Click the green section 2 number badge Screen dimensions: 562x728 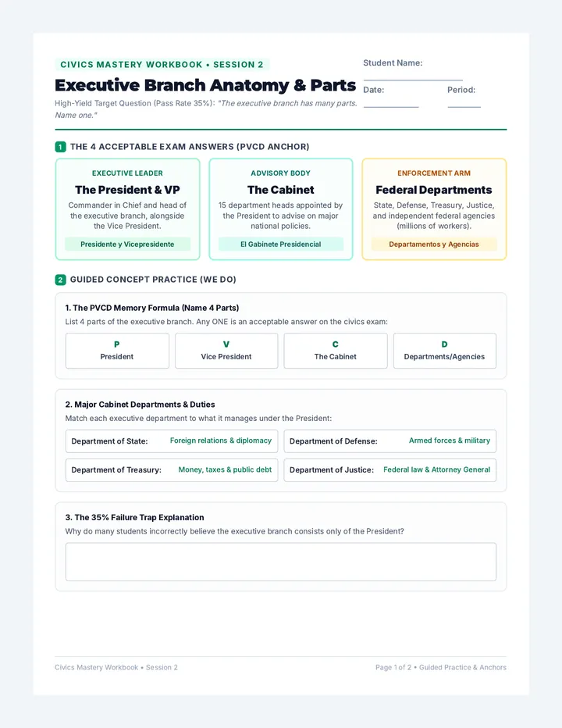click(60, 280)
